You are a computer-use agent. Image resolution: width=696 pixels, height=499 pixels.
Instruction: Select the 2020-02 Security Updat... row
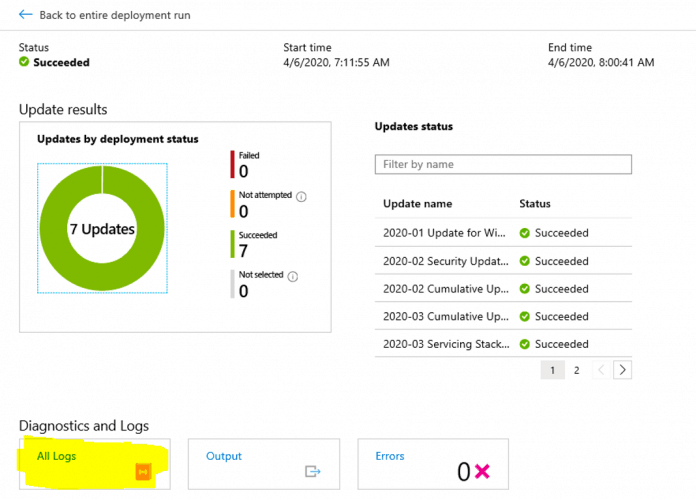pyautogui.click(x=503, y=261)
